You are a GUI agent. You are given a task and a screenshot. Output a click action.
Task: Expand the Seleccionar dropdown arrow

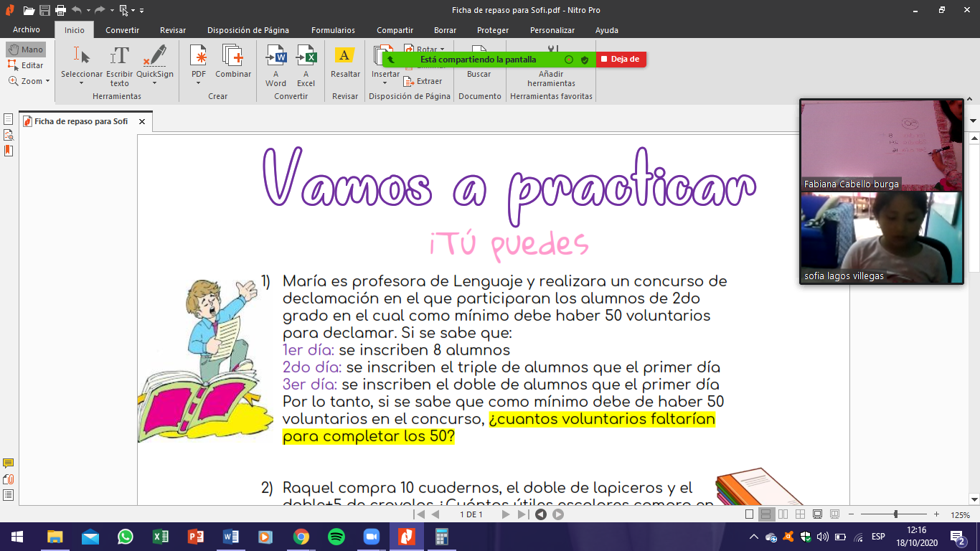(81, 83)
